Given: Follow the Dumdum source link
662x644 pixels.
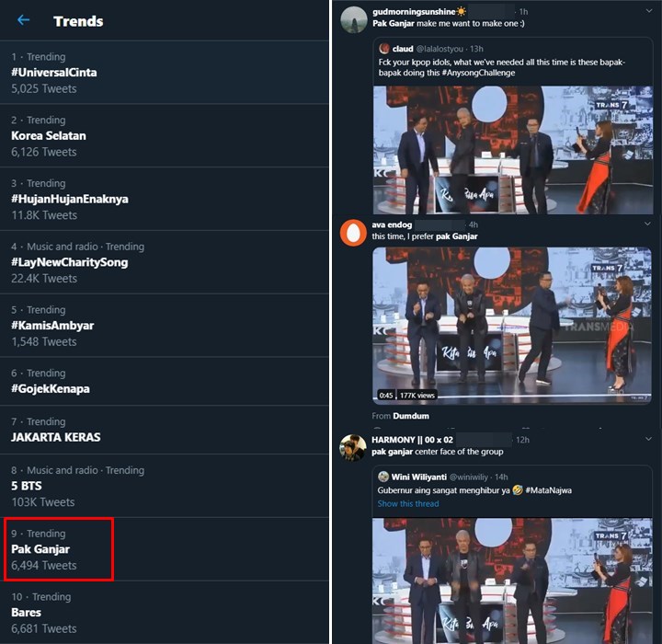Looking at the screenshot, I should pyautogui.click(x=411, y=416).
